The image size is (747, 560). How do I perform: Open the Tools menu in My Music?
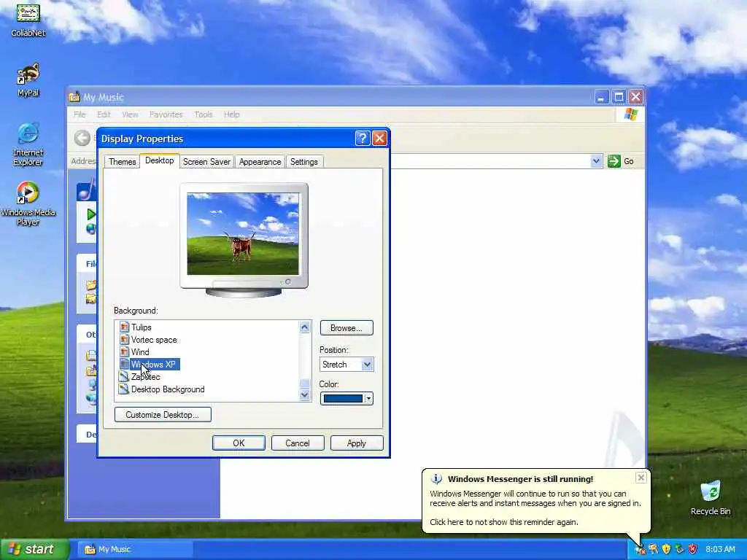pyautogui.click(x=204, y=114)
